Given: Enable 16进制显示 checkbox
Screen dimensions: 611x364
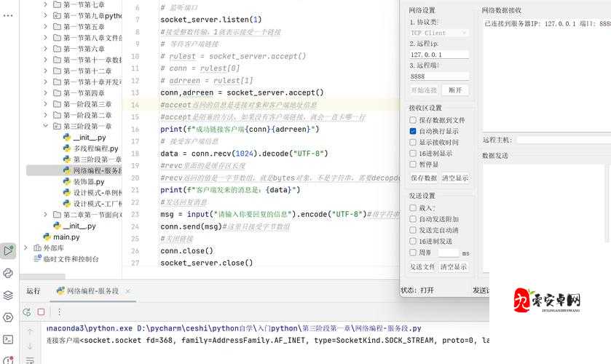Looking at the screenshot, I should (413, 153).
